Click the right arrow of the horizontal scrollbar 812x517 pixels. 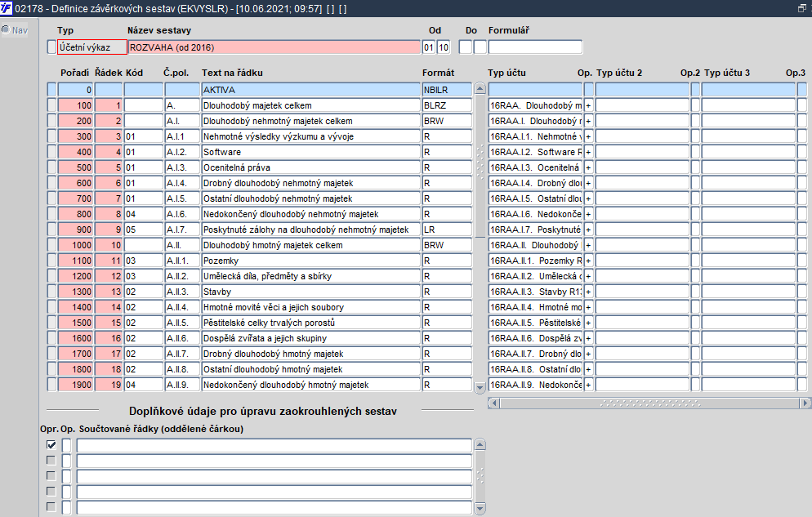click(805, 403)
